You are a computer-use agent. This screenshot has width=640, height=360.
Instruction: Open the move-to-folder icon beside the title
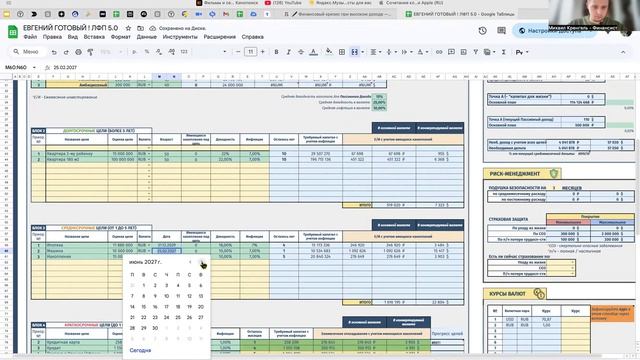tap(140, 28)
